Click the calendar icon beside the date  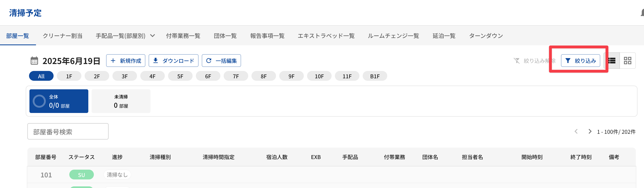click(x=34, y=61)
